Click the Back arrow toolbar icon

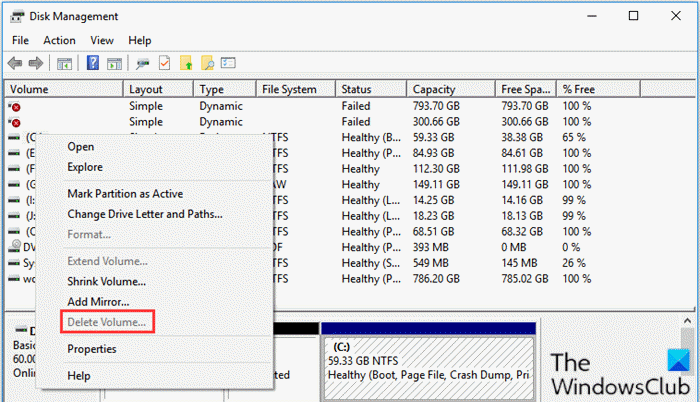[x=15, y=63]
